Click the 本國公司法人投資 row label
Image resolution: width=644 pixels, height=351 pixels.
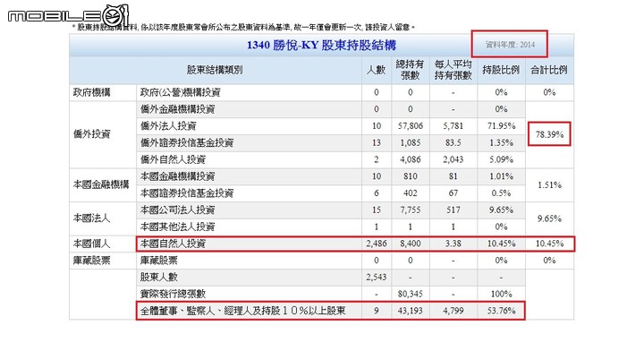click(x=177, y=210)
